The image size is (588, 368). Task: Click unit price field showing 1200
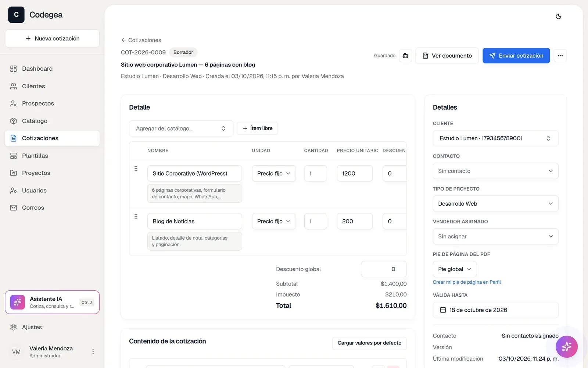[x=355, y=173]
